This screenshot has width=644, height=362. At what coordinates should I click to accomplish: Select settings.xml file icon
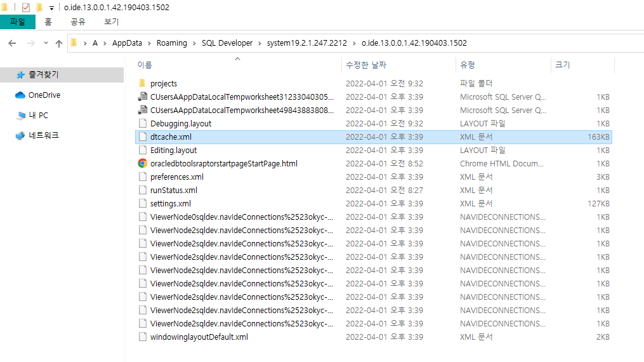tap(143, 203)
